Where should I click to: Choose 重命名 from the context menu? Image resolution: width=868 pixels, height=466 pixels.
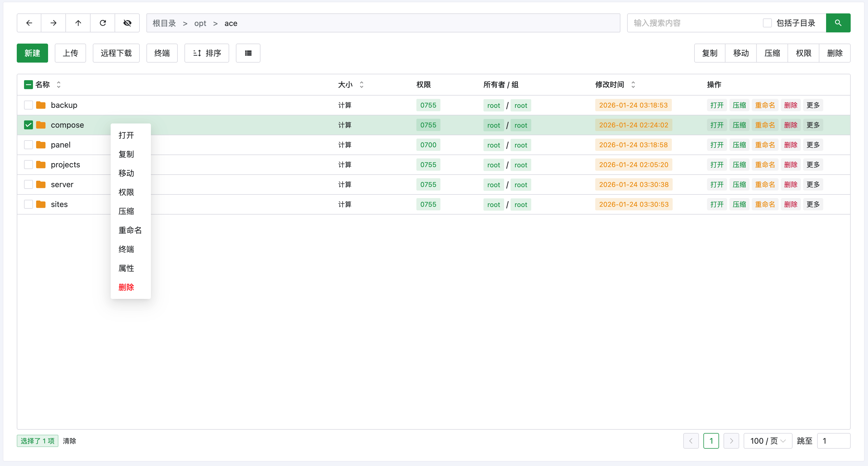coord(130,230)
